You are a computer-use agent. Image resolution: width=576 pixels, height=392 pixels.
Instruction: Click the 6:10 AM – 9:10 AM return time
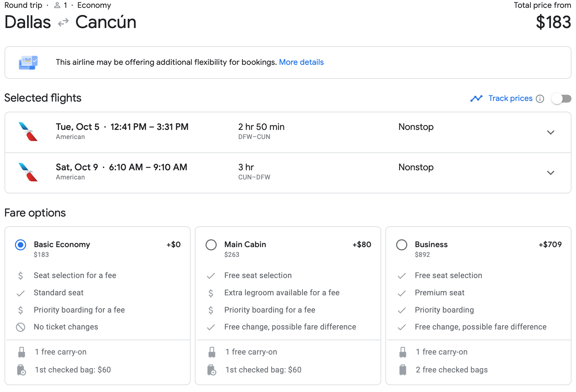148,167
